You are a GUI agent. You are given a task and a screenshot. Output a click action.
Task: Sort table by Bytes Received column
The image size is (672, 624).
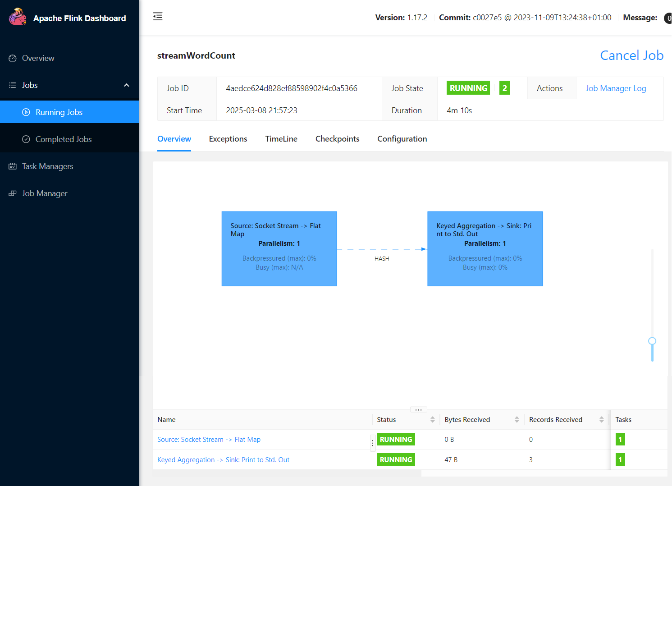pos(517,420)
